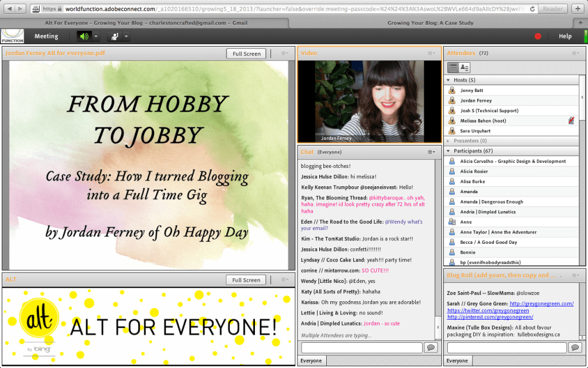This screenshot has width=588, height=368.
Task: Switch to attendee status view
Action: [464, 67]
